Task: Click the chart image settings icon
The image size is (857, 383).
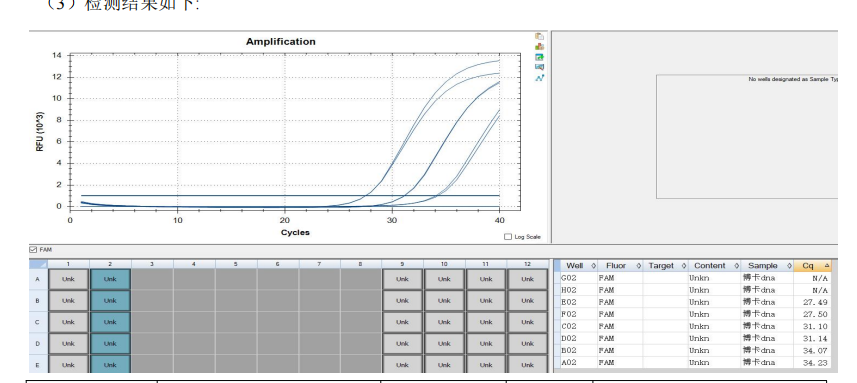Action: click(539, 67)
